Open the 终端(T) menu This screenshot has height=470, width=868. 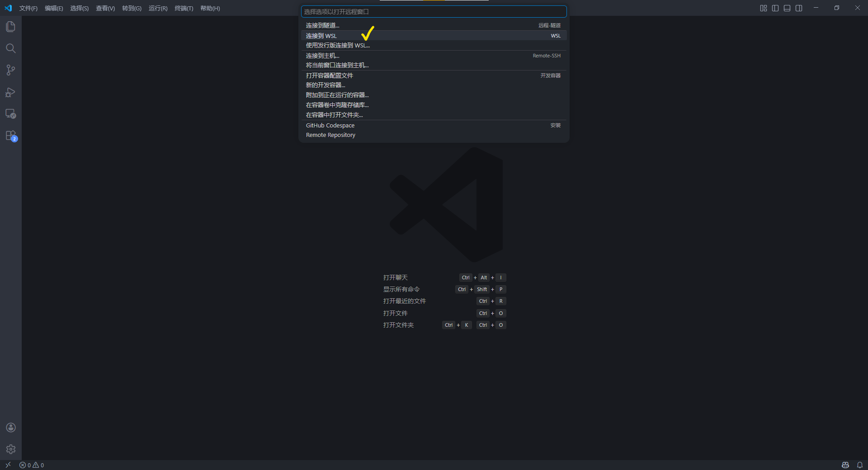coord(184,9)
